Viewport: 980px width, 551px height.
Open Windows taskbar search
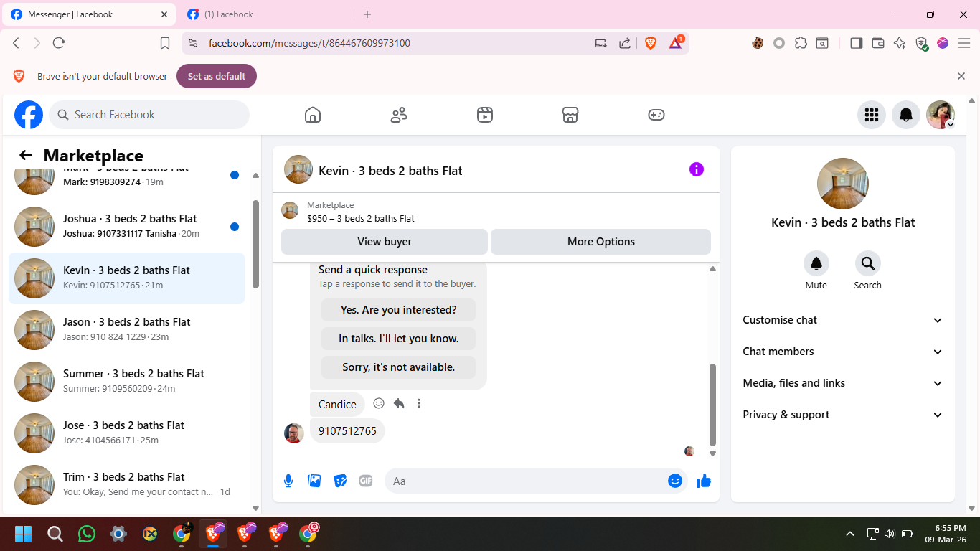(x=55, y=534)
